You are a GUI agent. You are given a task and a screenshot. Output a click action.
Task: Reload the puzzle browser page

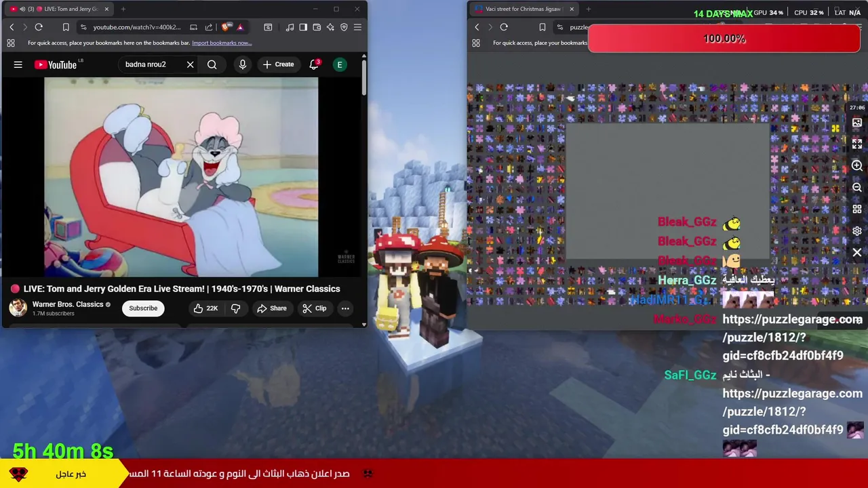(504, 27)
